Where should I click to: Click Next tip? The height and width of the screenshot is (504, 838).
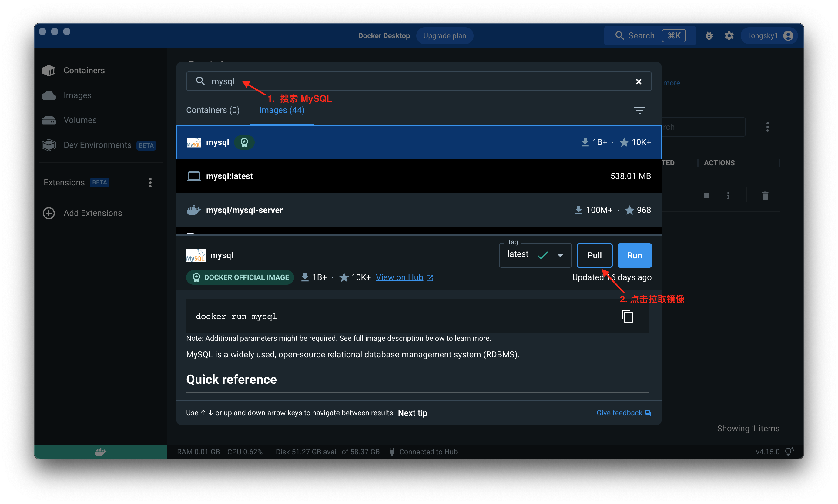[412, 413]
